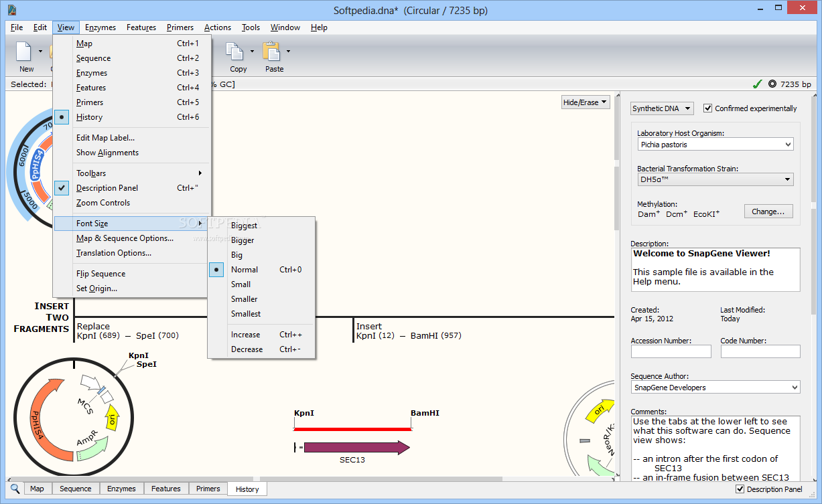
Task: Toggle Description Panel in the View menu
Action: [x=133, y=188]
